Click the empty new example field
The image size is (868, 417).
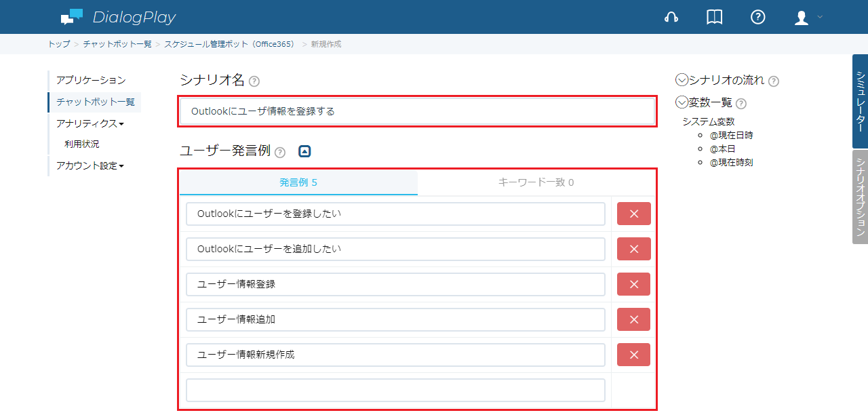click(x=395, y=390)
